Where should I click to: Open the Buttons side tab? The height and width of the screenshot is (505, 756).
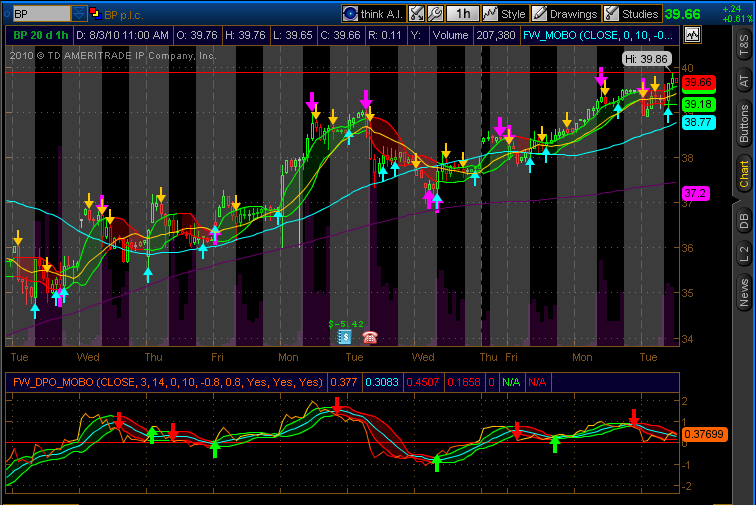coord(744,123)
